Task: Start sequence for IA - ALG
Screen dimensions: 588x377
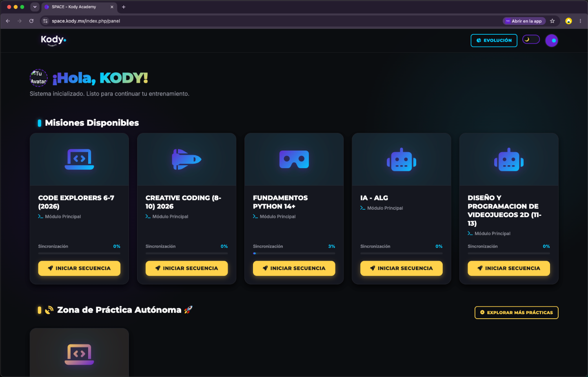Action: click(402, 268)
